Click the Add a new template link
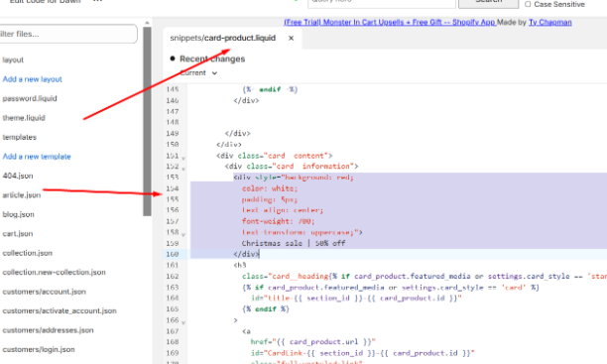The height and width of the screenshot is (364, 607). 37,157
